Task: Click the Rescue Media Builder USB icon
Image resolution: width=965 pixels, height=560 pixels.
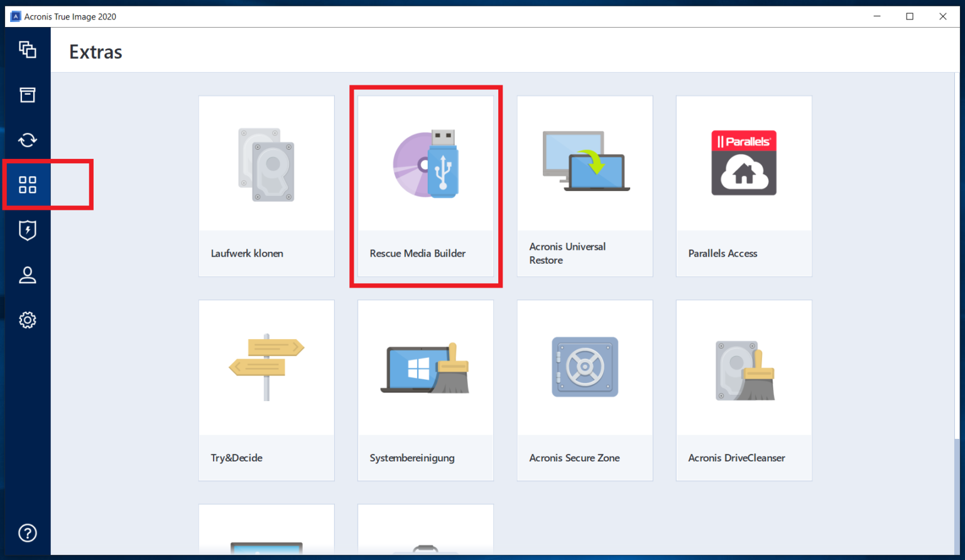Action: click(426, 164)
